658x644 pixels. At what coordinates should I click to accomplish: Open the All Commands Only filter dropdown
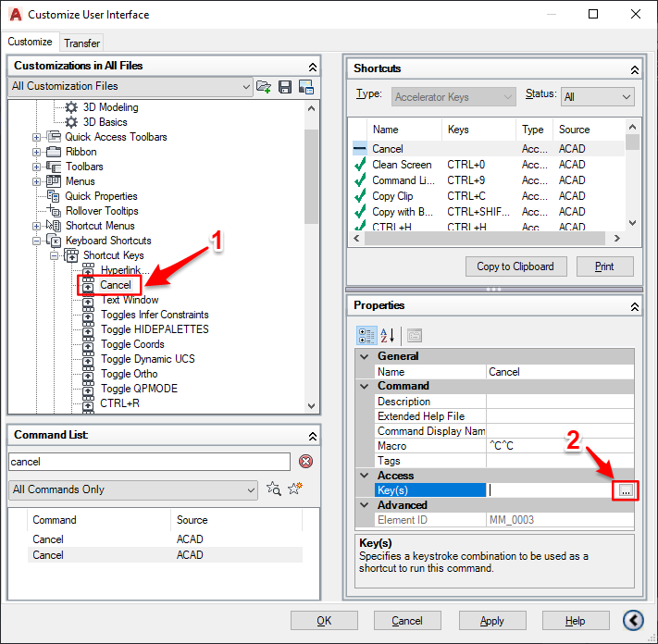click(x=133, y=489)
